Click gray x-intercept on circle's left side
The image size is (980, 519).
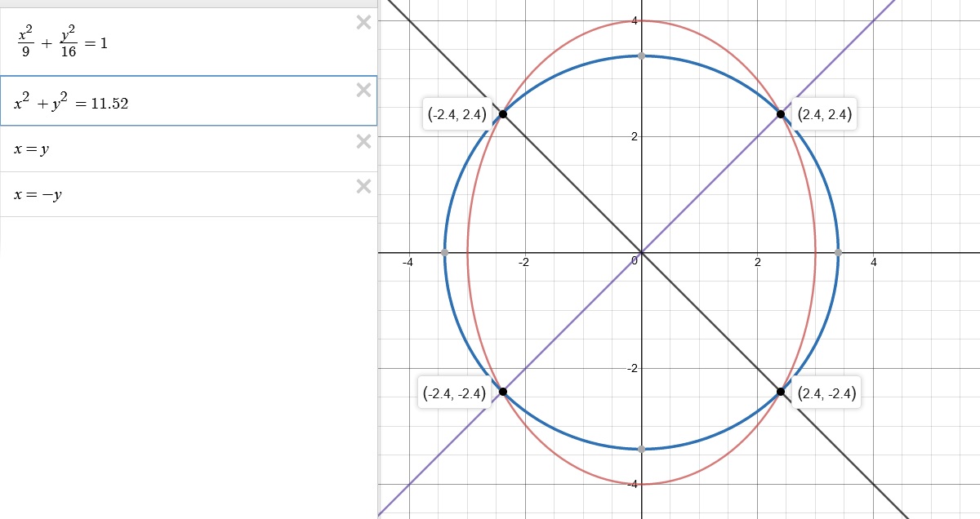(444, 253)
